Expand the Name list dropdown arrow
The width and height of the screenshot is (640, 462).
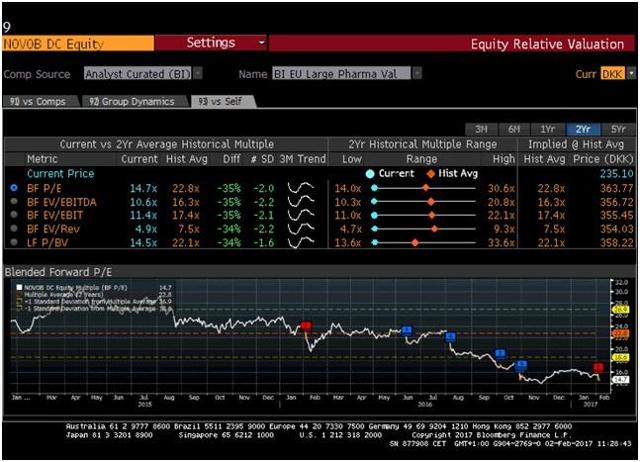pos(417,73)
